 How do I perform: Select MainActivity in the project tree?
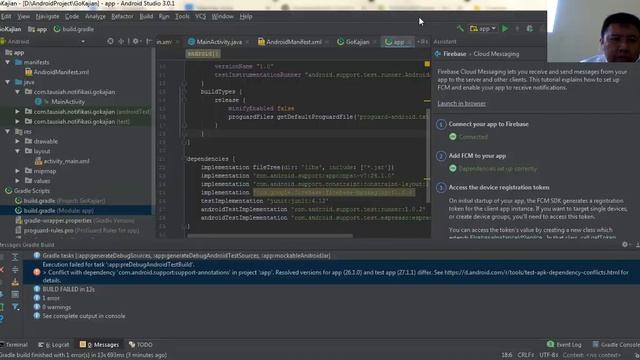click(x=68, y=102)
